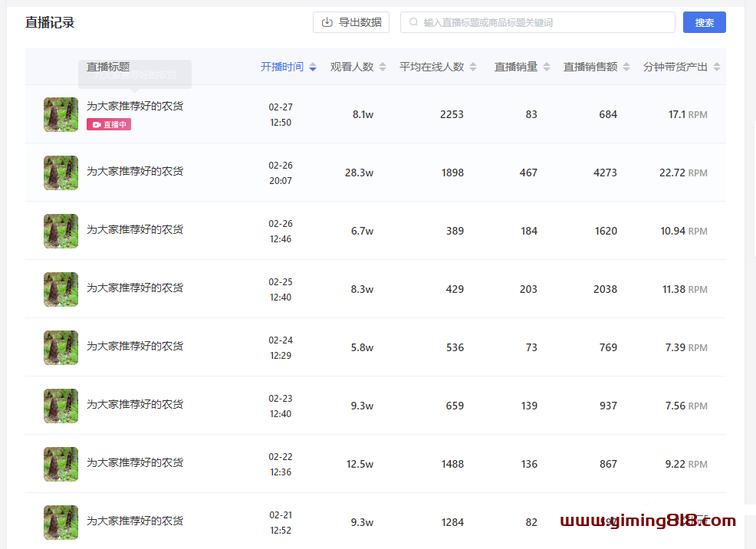The width and height of the screenshot is (756, 549).
Task: Sort by 开播时间 column arrow icon
Action: [x=313, y=67]
